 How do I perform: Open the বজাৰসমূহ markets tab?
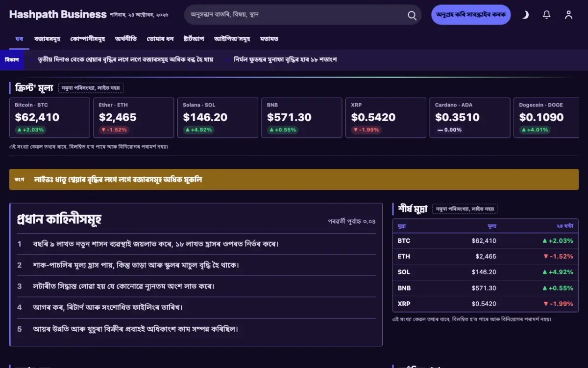tap(47, 39)
